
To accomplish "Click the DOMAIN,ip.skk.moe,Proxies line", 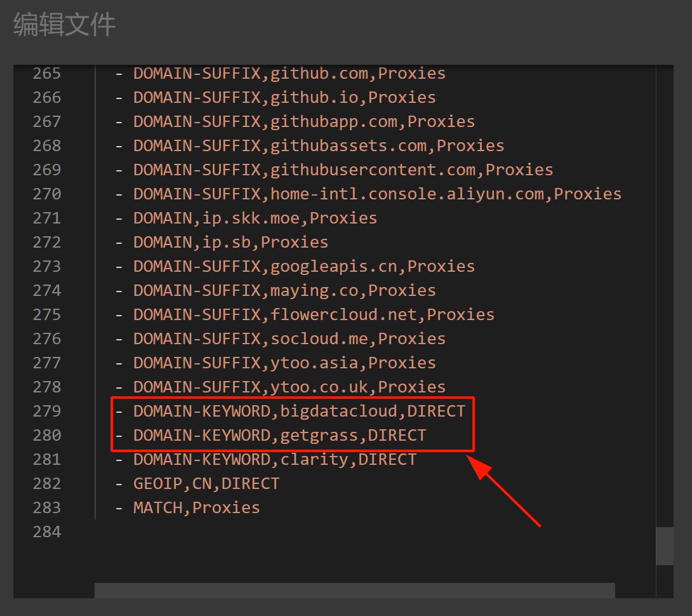I will (x=255, y=218).
